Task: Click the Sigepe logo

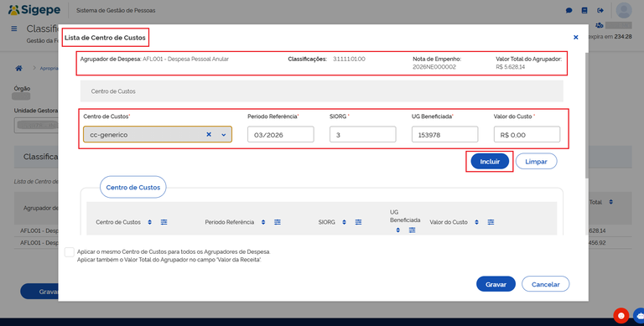Action: click(x=34, y=10)
